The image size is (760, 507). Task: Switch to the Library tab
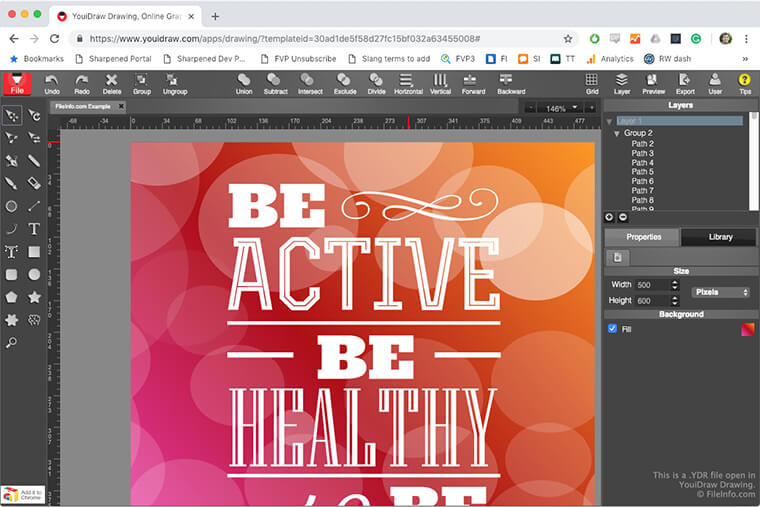tap(720, 237)
